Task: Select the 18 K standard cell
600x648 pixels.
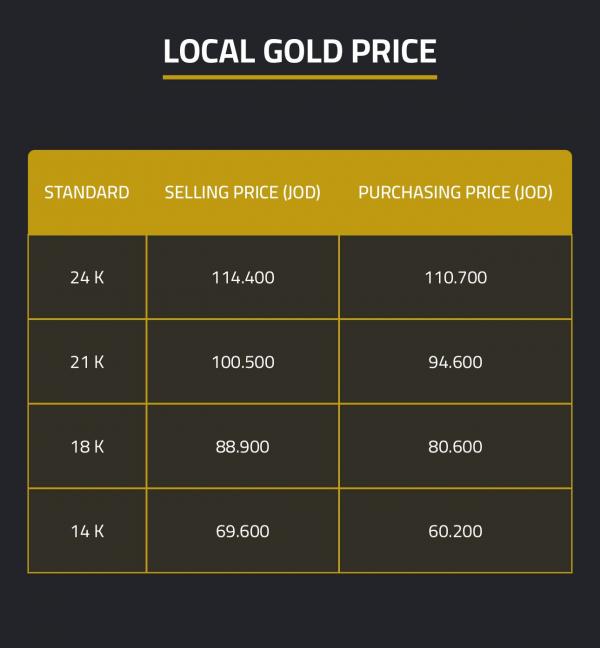Action: point(87,447)
